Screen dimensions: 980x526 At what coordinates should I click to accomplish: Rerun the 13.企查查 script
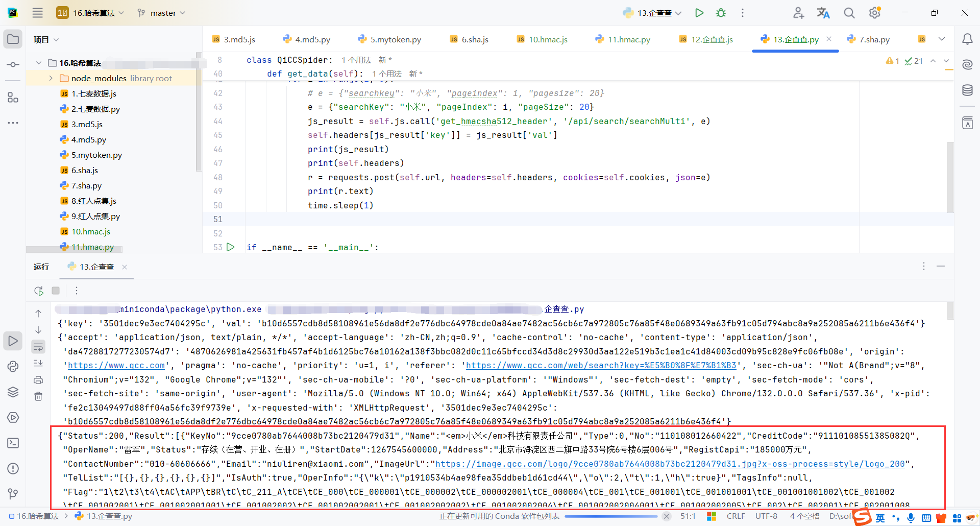click(39, 291)
